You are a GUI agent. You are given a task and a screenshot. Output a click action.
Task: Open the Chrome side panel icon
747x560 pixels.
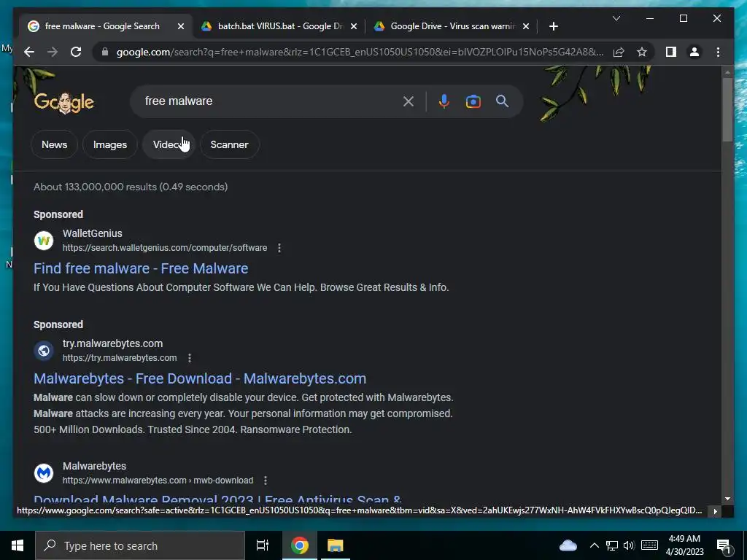[671, 52]
